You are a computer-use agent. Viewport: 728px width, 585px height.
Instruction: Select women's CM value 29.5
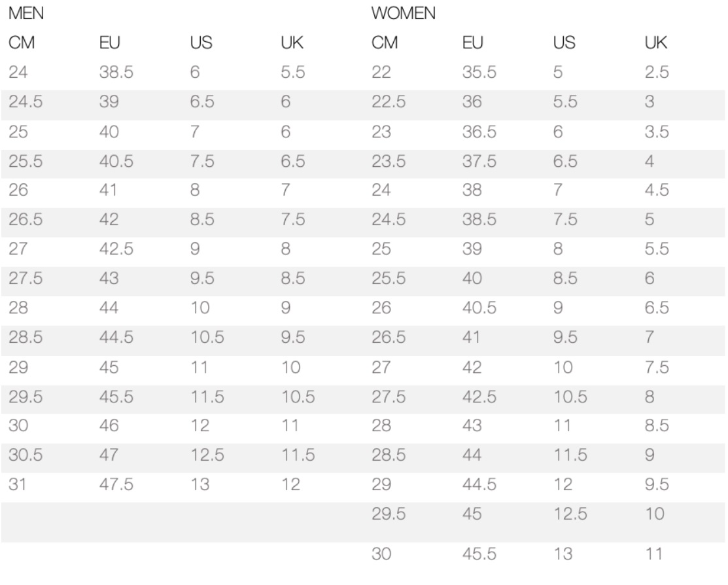pyautogui.click(x=389, y=514)
